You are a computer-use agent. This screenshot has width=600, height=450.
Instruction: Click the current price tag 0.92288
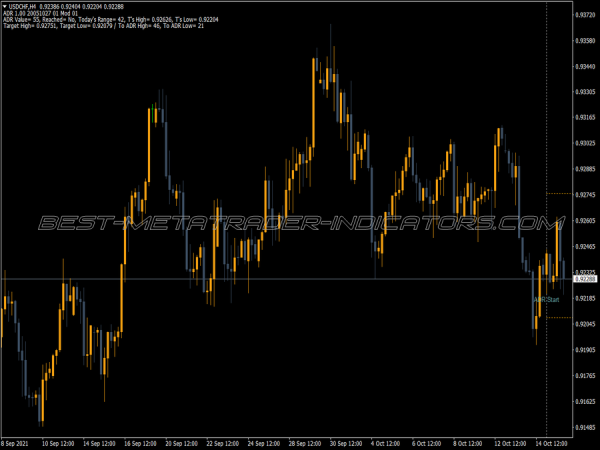pyautogui.click(x=585, y=279)
